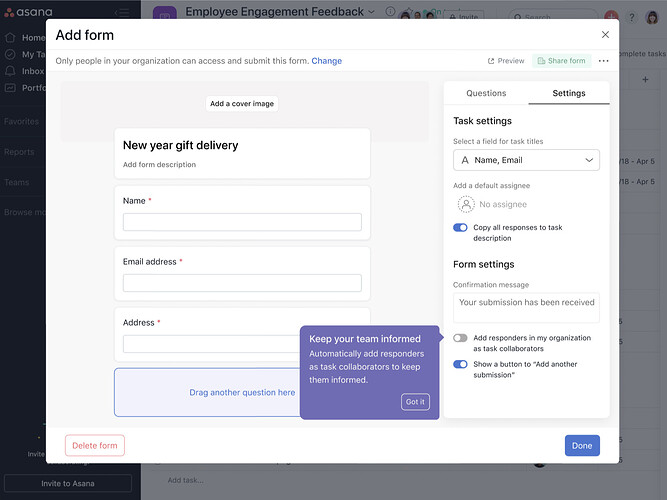Image resolution: width=667 pixels, height=500 pixels.
Task: Click the default assignee avatar icon
Action: (466, 204)
